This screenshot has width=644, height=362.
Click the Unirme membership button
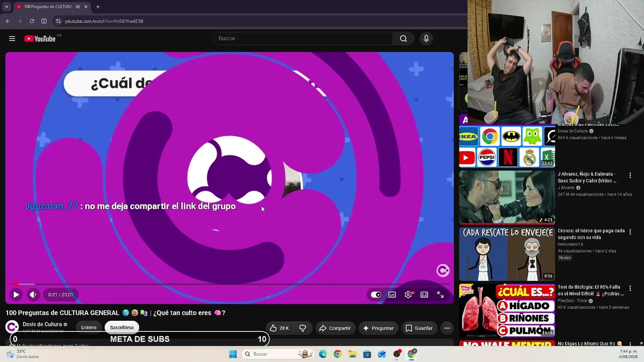(89, 327)
